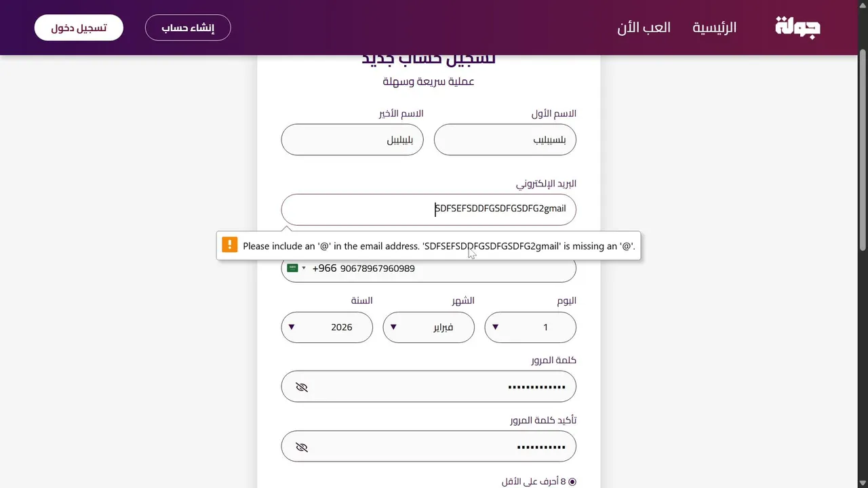
Task: Click the تسجيل دخول button
Action: coord(79,28)
